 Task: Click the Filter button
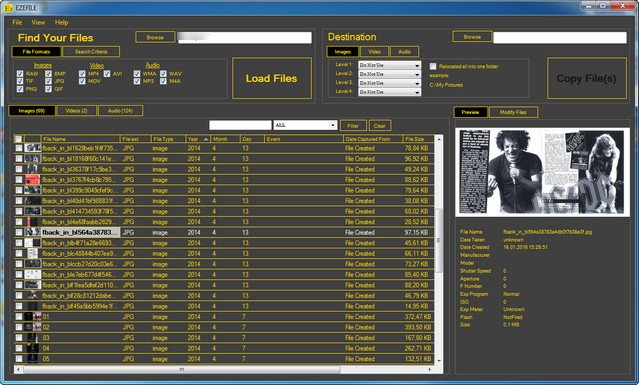point(353,125)
